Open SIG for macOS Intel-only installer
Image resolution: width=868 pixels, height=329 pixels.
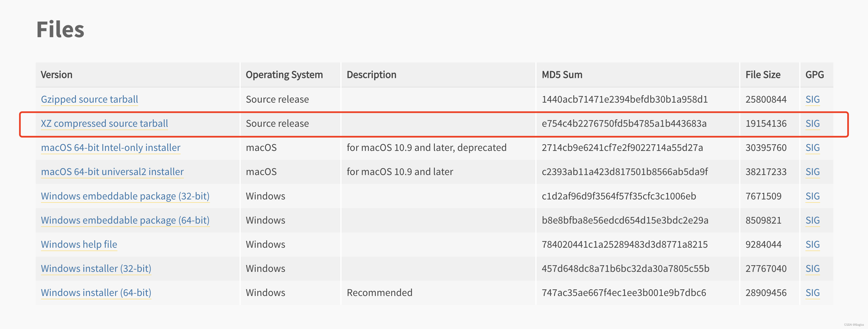pyautogui.click(x=812, y=148)
